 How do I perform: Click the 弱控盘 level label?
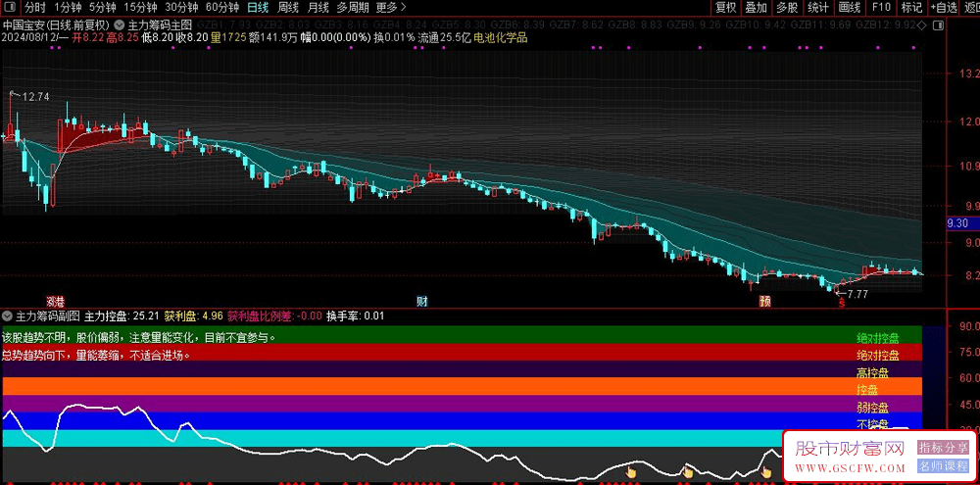coord(872,408)
